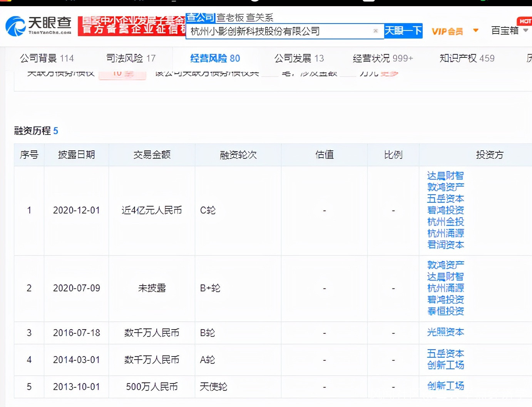The image size is (532, 407).
Task: Open 君润资本 in the C轮 row
Action: 445,245
